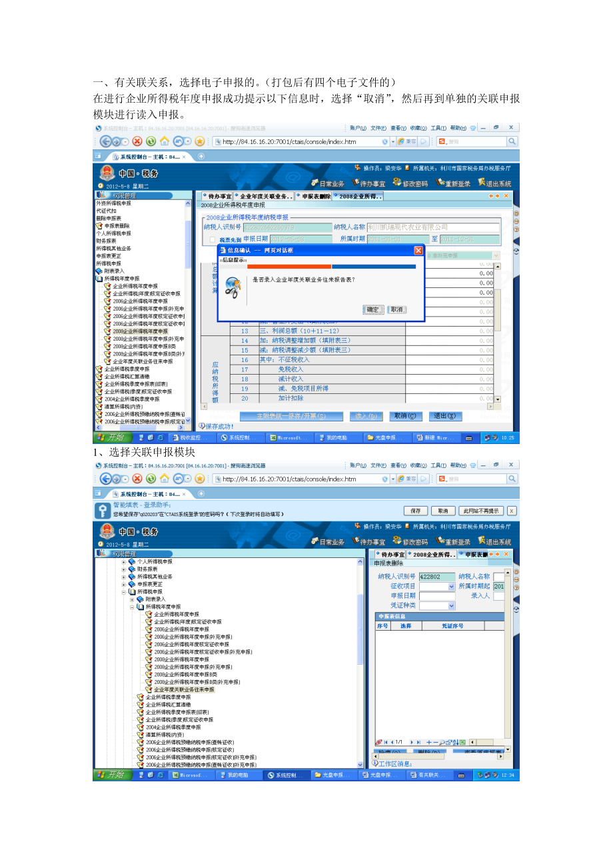Click 取消 in the 信息确认 dialog

tap(396, 309)
